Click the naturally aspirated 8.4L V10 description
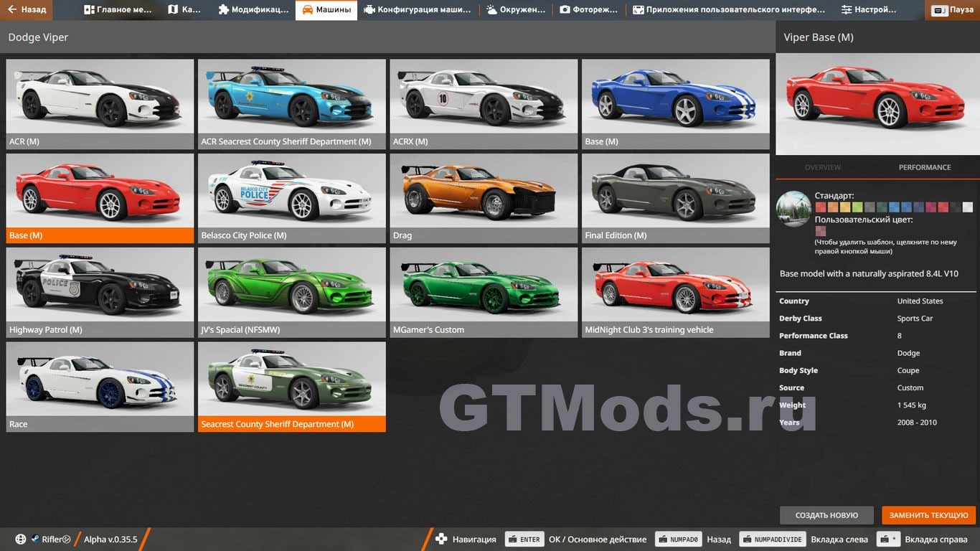980x551 pixels. click(x=869, y=274)
